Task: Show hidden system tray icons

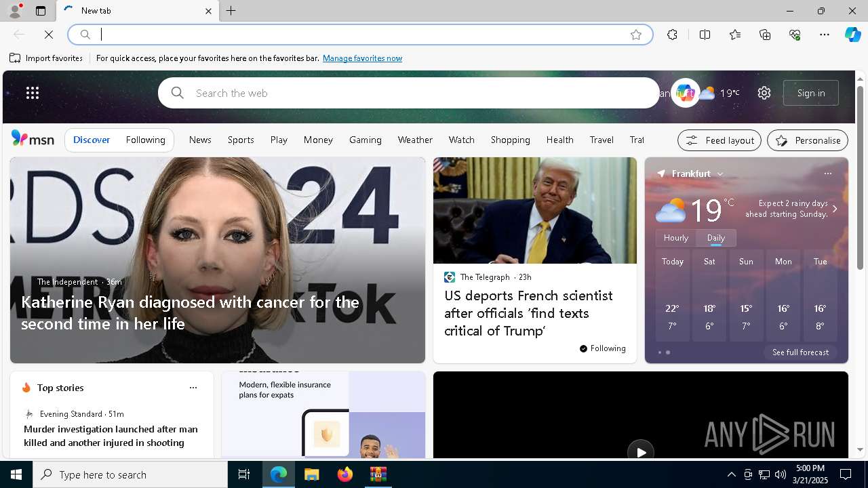Action: (731, 474)
